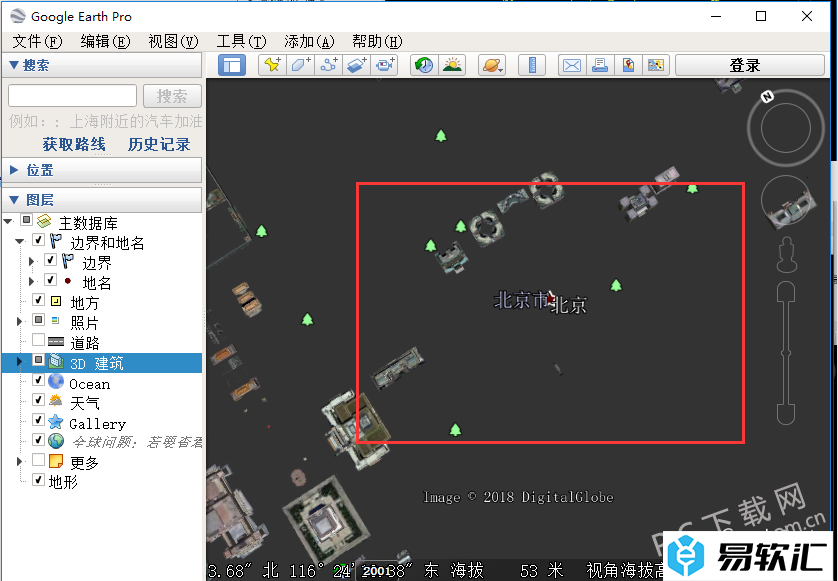Add a polygon from the toolbar

pos(300,65)
